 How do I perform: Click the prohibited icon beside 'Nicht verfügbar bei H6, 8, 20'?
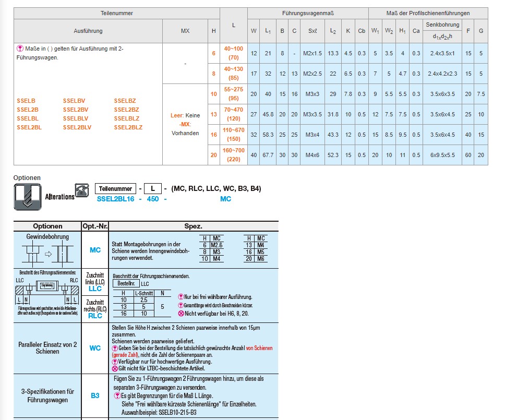click(x=181, y=314)
